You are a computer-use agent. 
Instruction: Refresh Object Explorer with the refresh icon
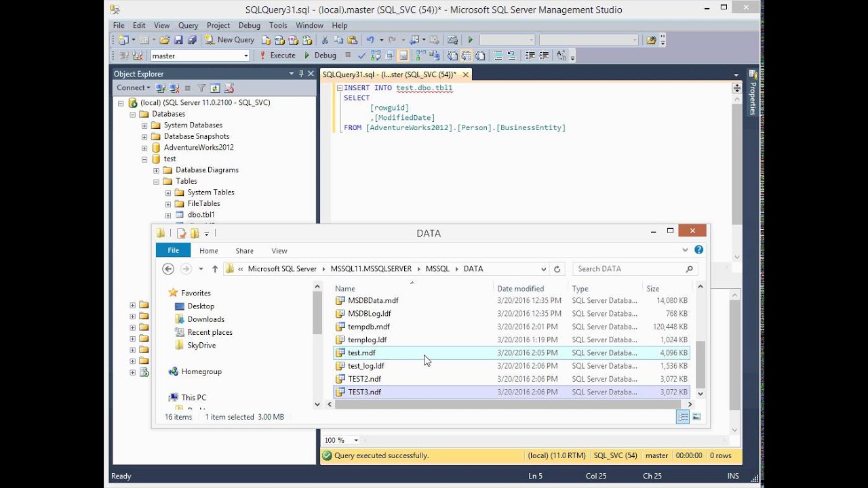(215, 88)
